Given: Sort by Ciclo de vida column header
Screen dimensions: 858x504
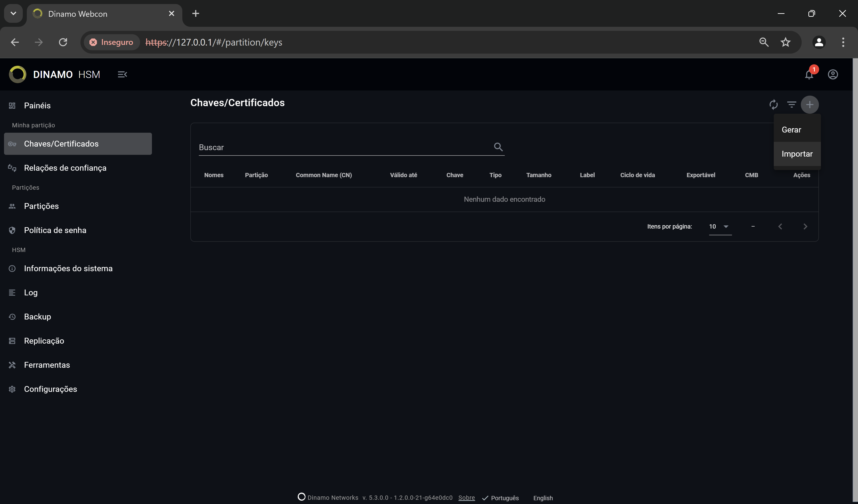Looking at the screenshot, I should tap(637, 175).
